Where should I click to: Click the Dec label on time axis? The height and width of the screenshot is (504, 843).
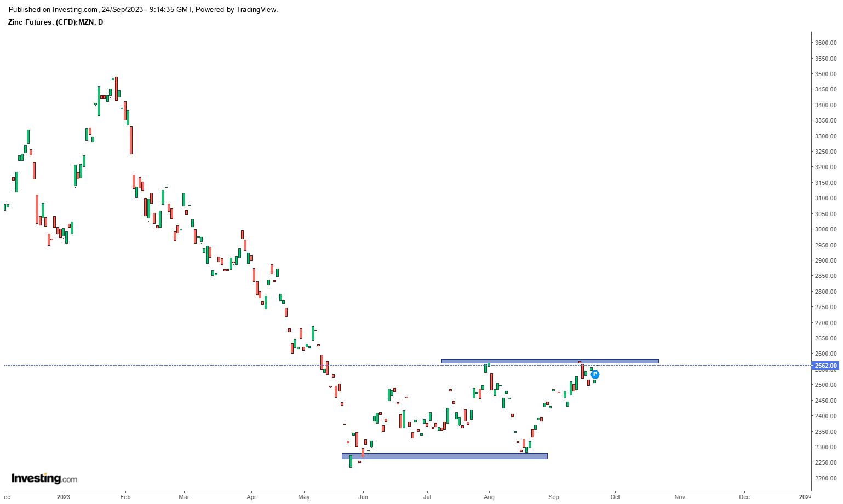pos(744,497)
